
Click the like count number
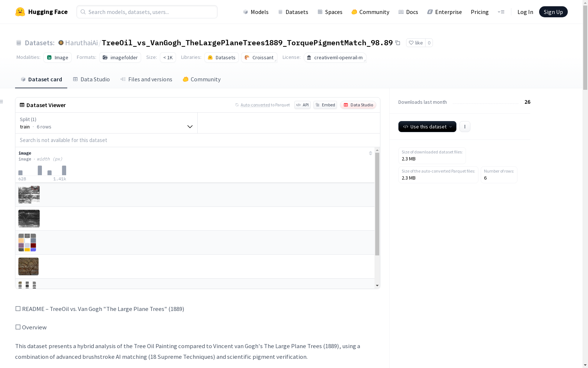[x=429, y=43]
